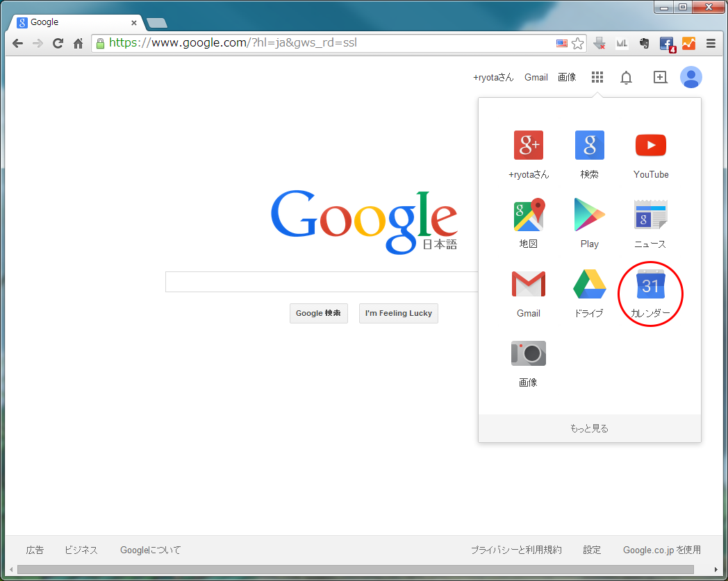
Task: Open the Google Play app
Action: click(590, 214)
